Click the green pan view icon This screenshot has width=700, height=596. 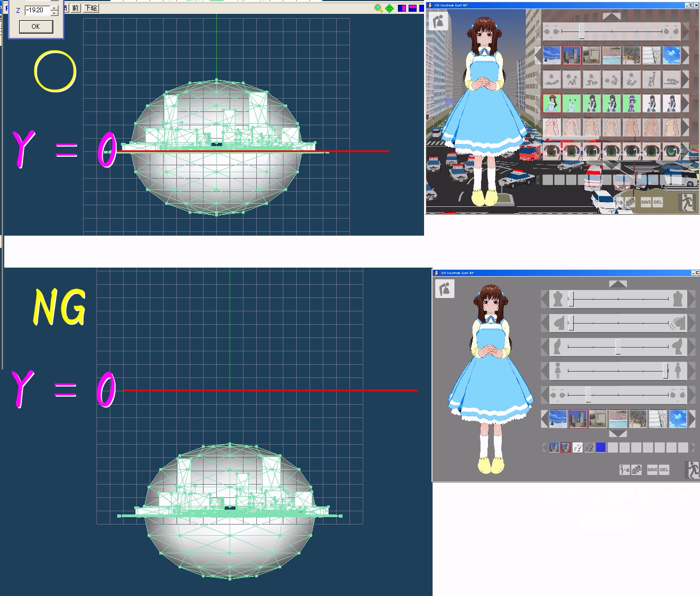pyautogui.click(x=389, y=8)
